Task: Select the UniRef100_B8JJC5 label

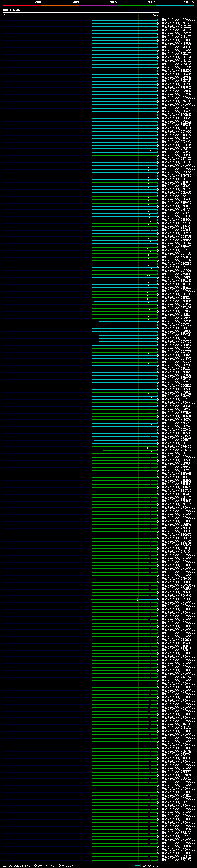Action: [x=176, y=833]
